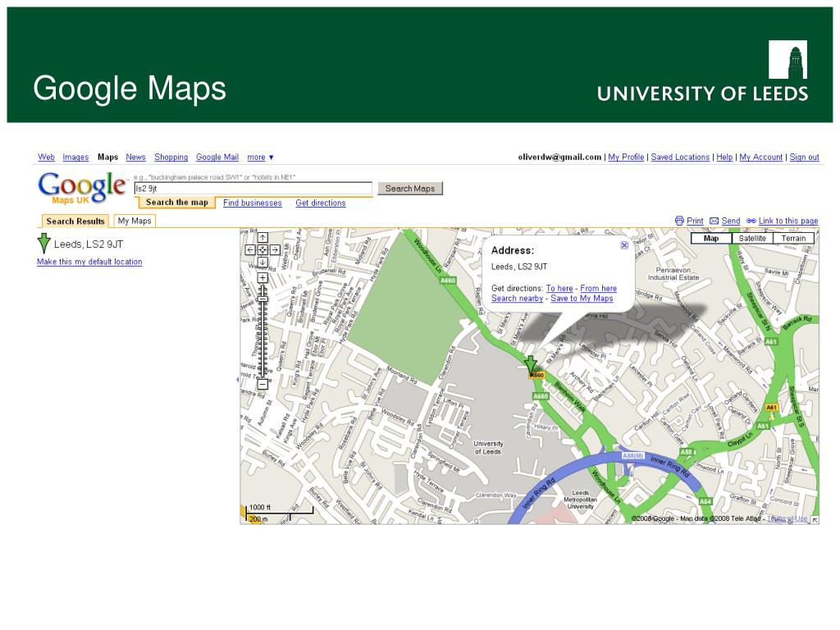Open My Account link
840x630 pixels.
click(760, 157)
